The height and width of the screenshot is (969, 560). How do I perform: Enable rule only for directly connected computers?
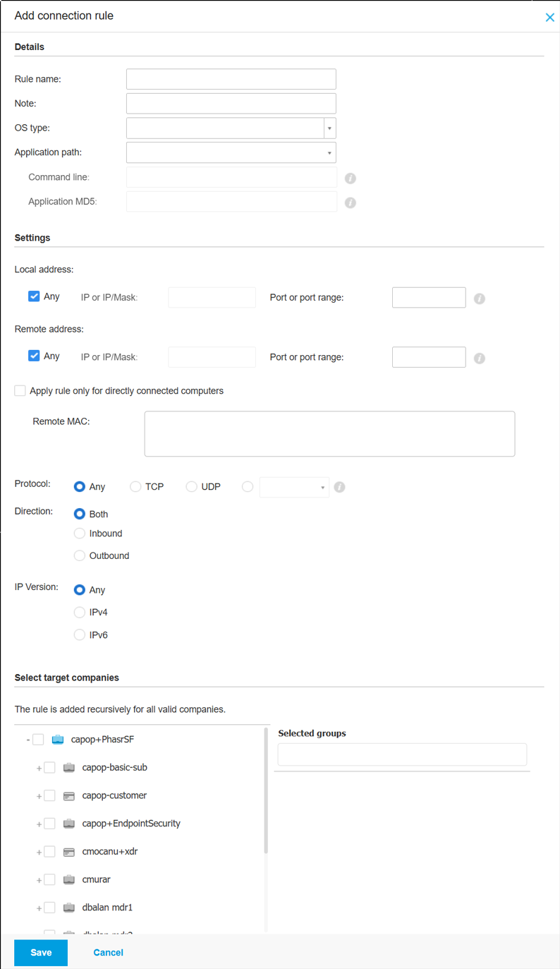[x=20, y=390]
